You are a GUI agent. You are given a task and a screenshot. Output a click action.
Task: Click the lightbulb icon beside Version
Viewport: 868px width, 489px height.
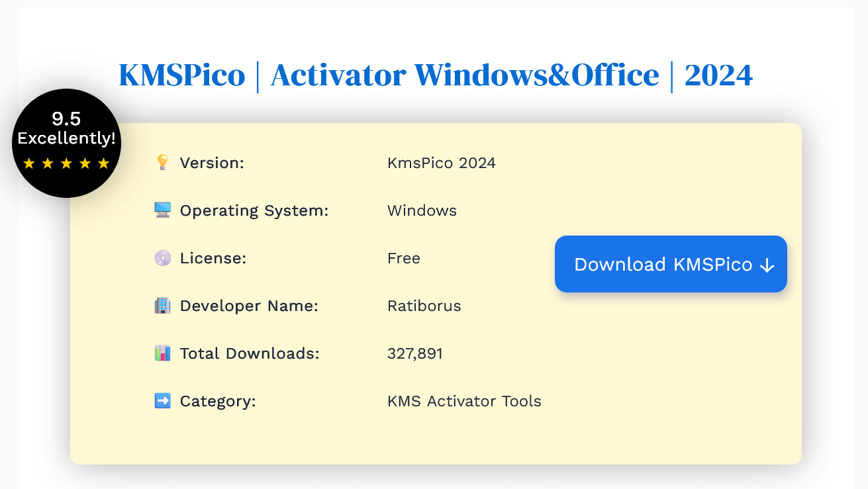[162, 162]
